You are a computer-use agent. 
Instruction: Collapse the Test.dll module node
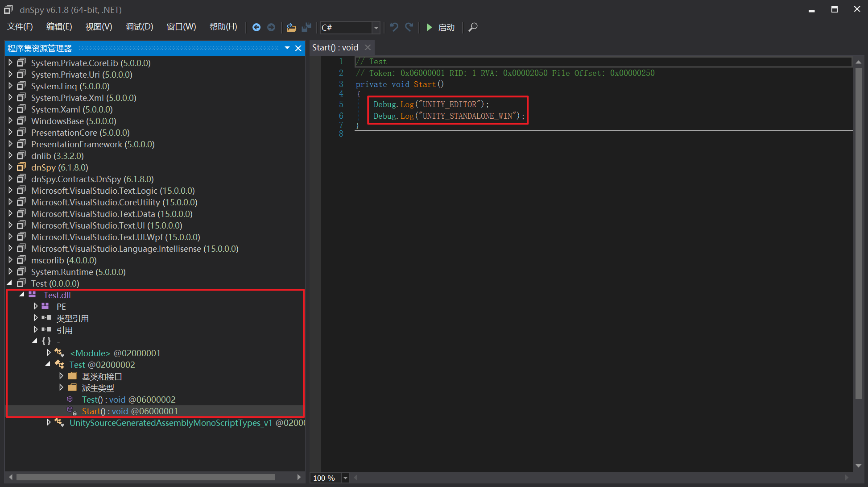[x=21, y=295]
